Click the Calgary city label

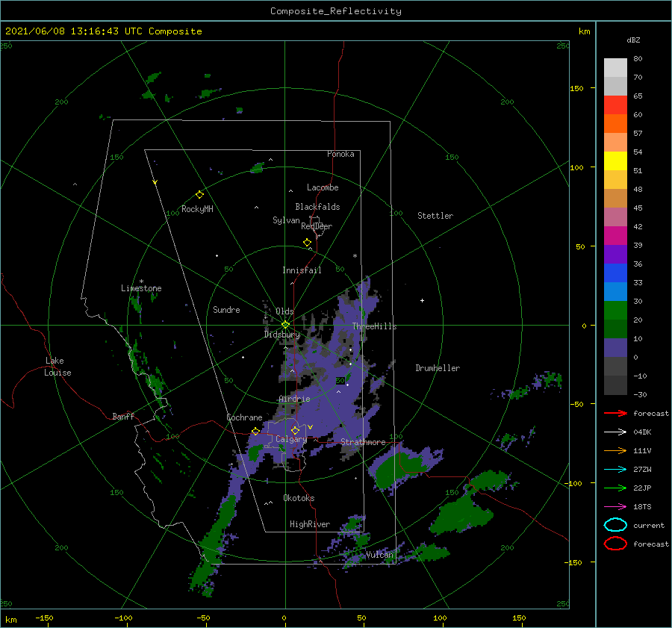pos(291,439)
